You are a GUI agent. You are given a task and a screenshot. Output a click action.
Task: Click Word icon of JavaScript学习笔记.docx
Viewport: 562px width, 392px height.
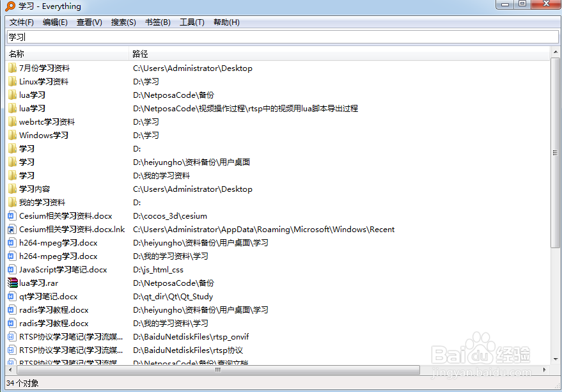[x=12, y=270]
